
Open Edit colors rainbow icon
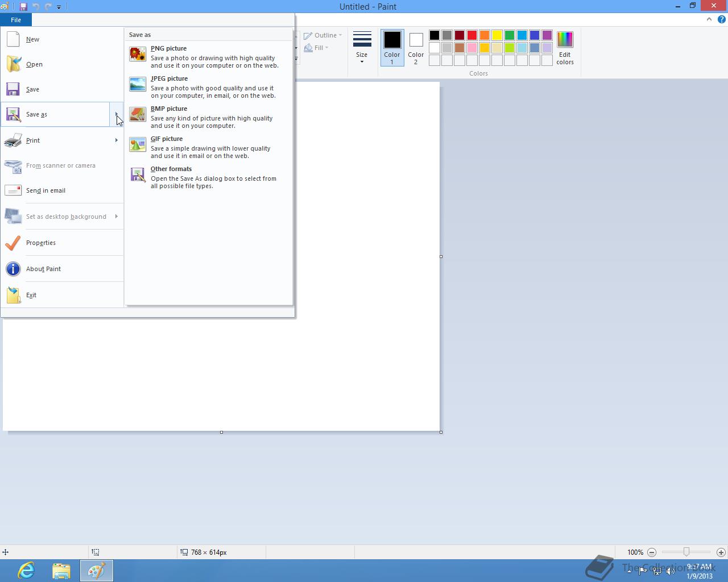(565, 48)
